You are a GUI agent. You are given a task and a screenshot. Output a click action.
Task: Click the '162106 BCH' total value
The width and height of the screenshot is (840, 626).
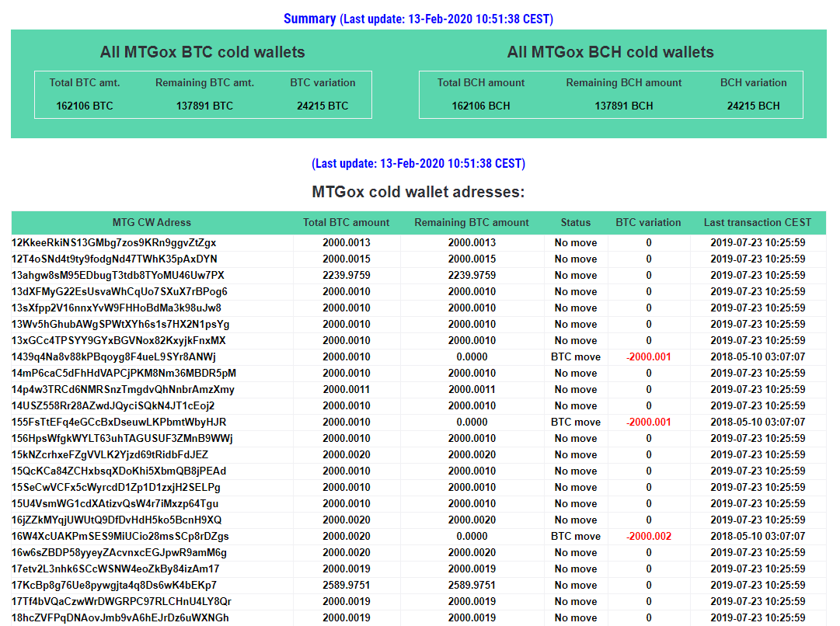481,106
